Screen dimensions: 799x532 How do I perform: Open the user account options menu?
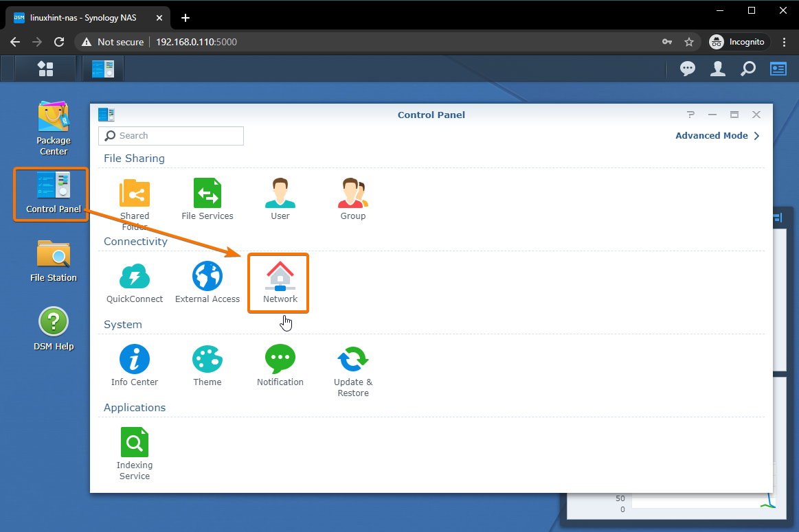718,69
